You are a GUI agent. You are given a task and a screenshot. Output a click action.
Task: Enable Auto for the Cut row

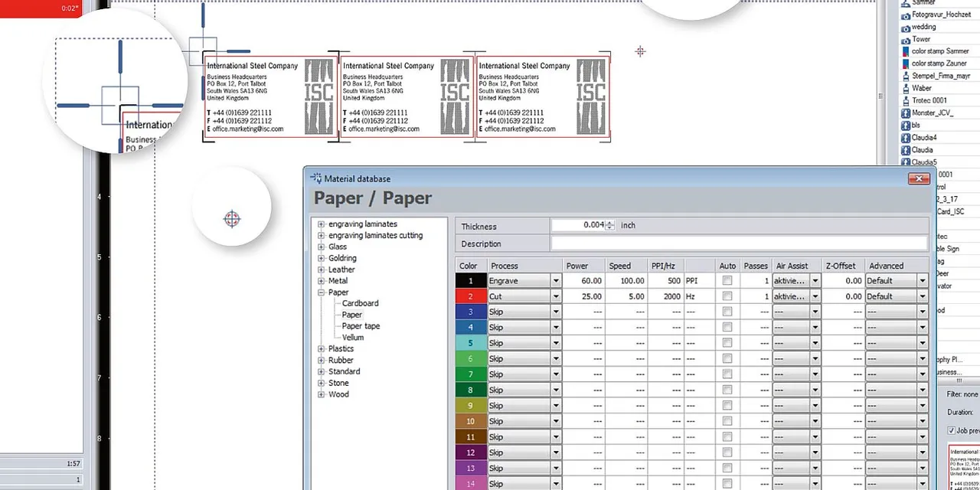point(726,296)
